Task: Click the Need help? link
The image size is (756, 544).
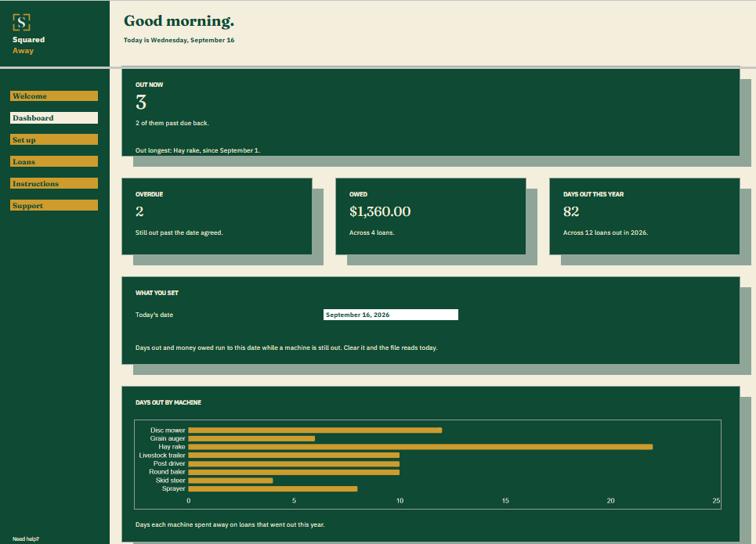Action: [26, 539]
